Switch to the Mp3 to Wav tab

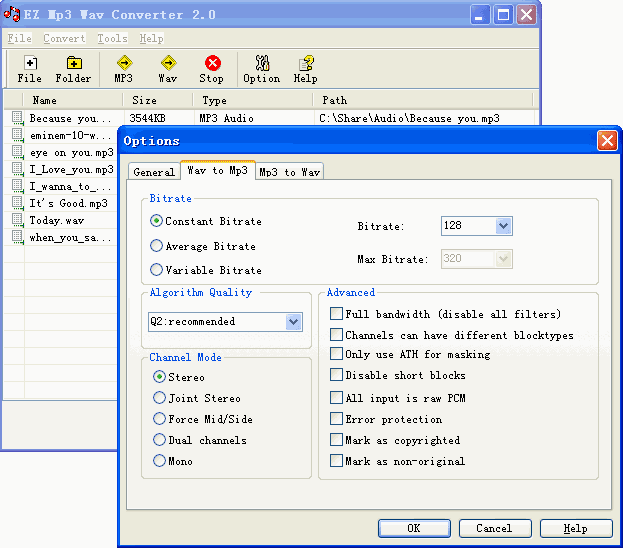pyautogui.click(x=289, y=172)
